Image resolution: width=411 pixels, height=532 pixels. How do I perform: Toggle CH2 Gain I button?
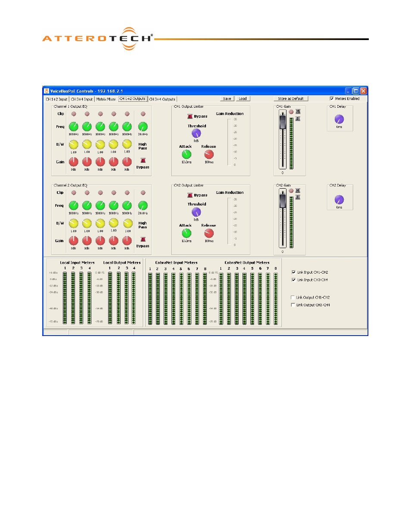(x=298, y=197)
